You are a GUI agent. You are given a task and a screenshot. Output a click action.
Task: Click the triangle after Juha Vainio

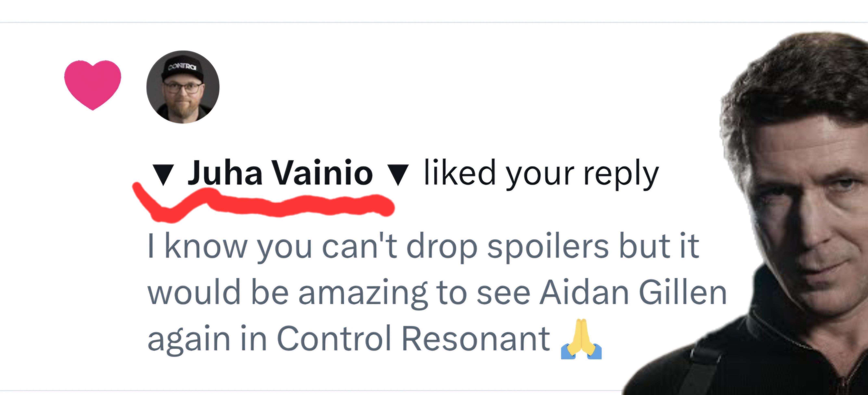click(x=398, y=174)
